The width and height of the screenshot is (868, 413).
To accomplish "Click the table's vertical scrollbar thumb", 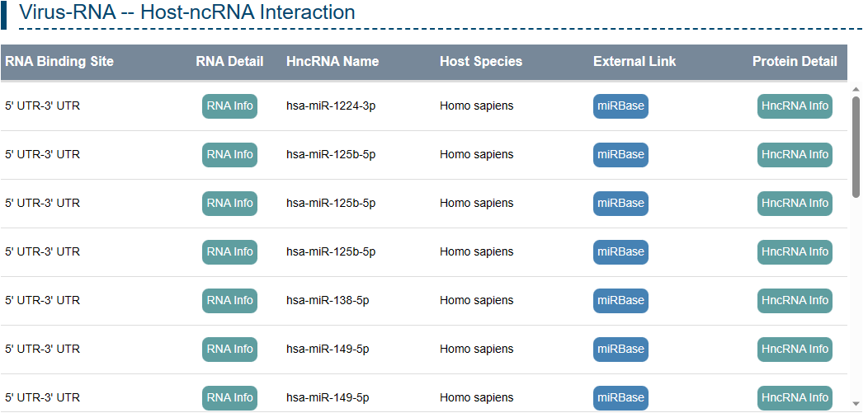I will [x=856, y=146].
